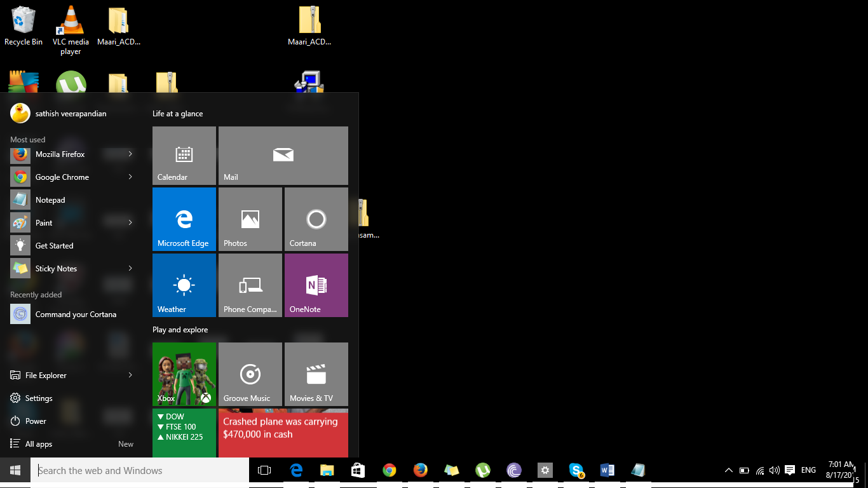Open the Photos tile
The image size is (868, 488).
(250, 219)
